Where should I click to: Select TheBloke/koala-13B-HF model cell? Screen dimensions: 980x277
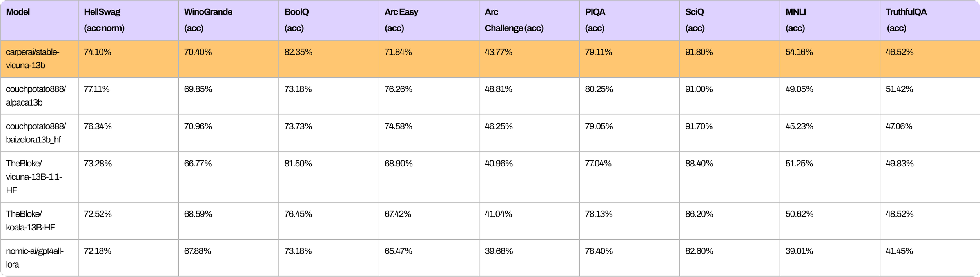(31, 221)
